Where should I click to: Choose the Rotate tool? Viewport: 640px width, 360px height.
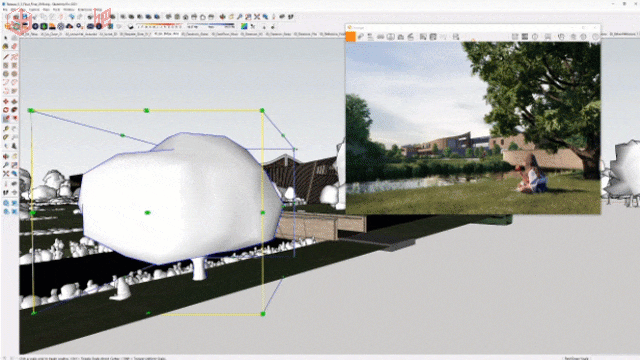click(x=6, y=110)
